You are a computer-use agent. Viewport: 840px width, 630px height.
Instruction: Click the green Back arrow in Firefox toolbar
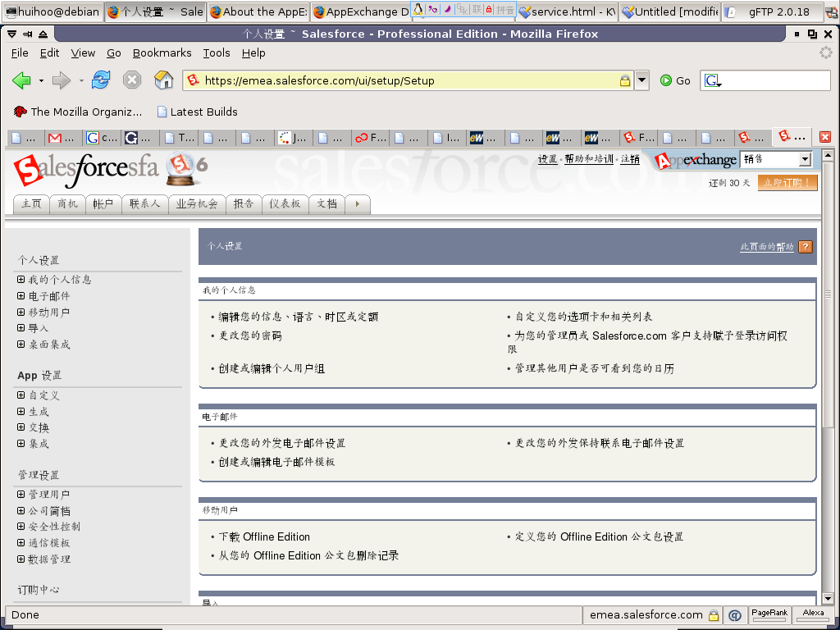click(21, 80)
